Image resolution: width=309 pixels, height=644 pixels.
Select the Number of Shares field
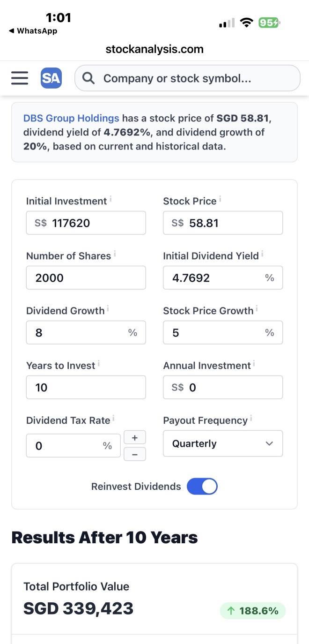click(86, 277)
